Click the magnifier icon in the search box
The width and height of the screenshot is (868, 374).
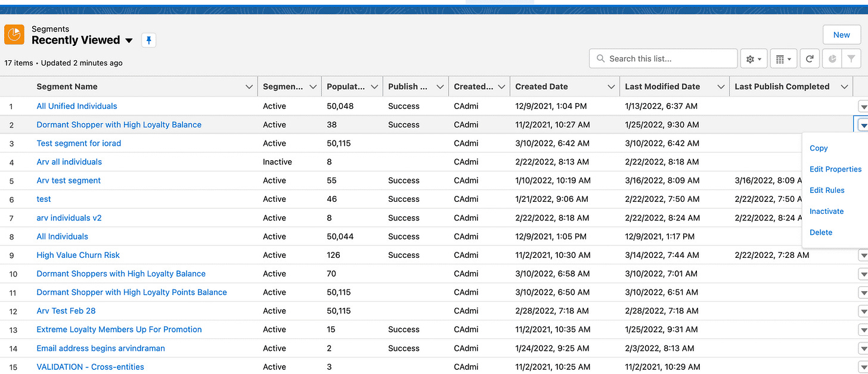(600, 58)
